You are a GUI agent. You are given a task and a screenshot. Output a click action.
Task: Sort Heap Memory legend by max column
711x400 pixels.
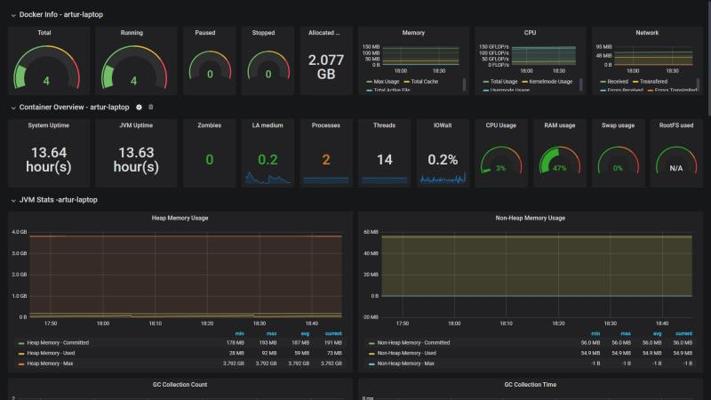(x=272, y=334)
